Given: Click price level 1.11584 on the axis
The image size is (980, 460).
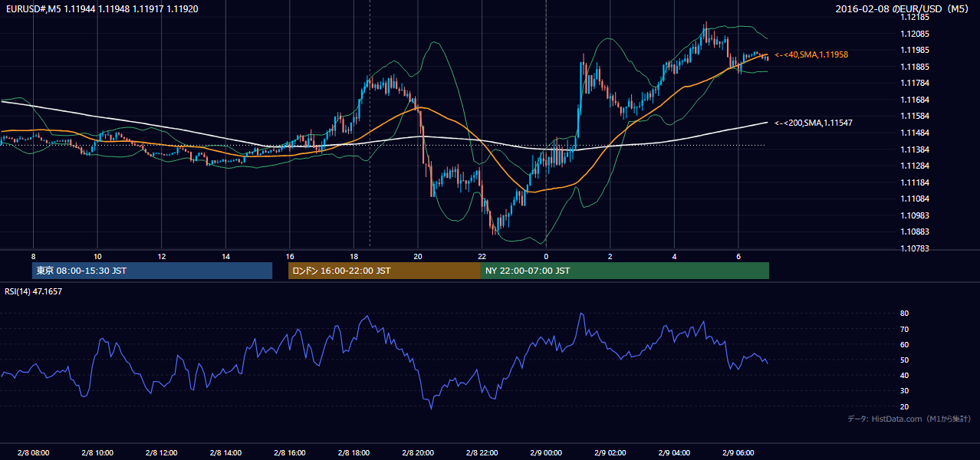Looking at the screenshot, I should point(915,116).
